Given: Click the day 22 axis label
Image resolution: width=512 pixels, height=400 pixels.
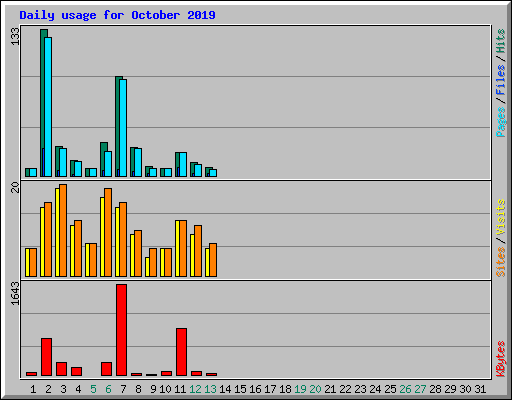Looking at the screenshot, I should click(345, 389).
